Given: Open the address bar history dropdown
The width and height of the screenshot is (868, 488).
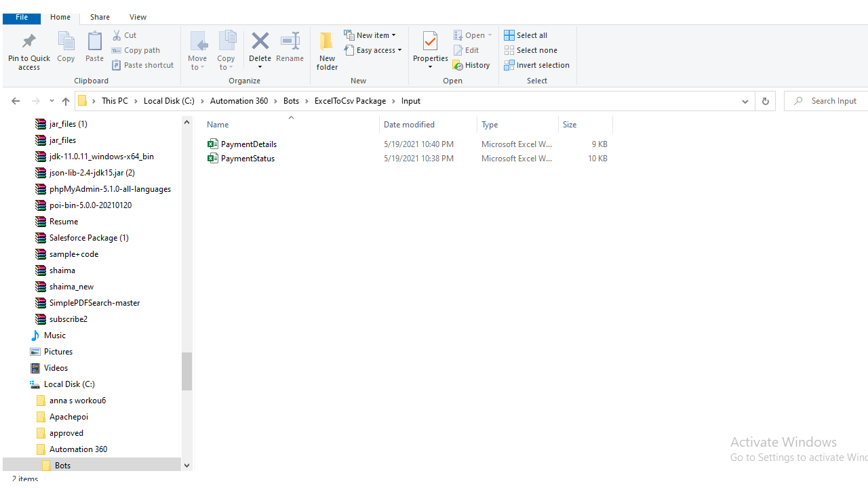Looking at the screenshot, I should coord(745,101).
